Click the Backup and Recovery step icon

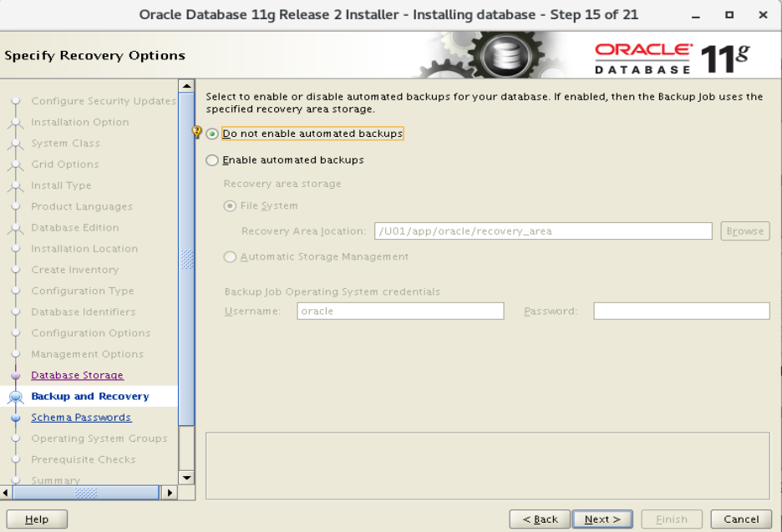click(16, 397)
